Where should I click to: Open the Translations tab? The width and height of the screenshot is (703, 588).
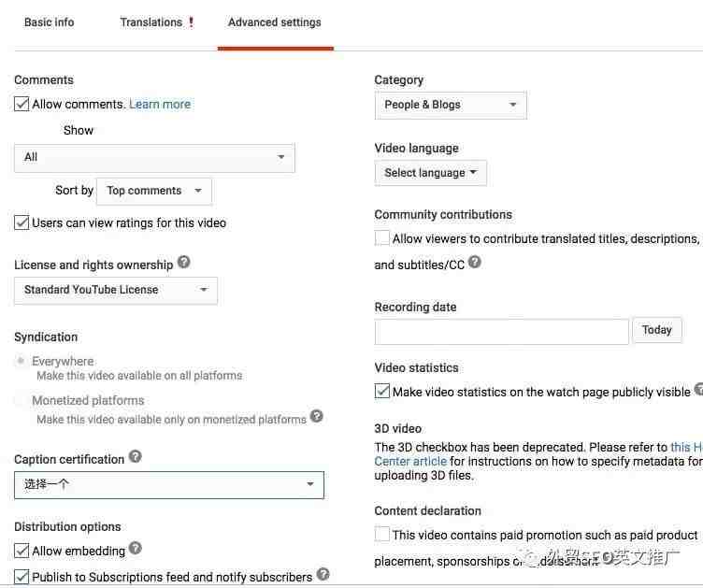coord(151,22)
